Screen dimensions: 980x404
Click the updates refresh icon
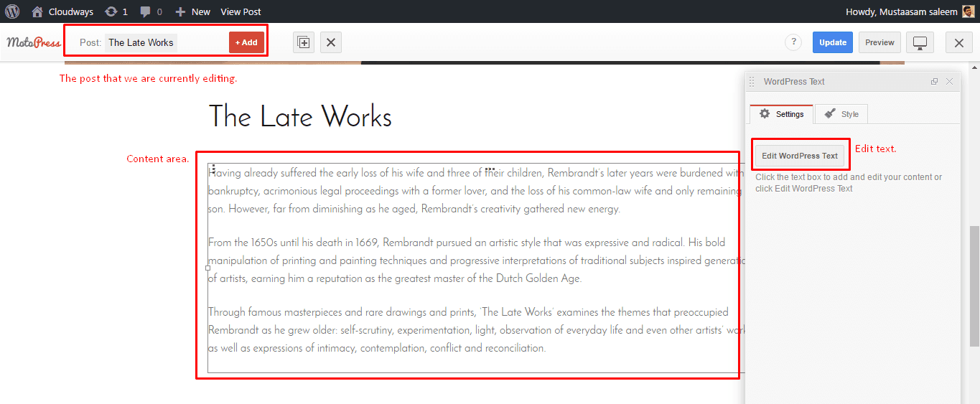coord(111,11)
